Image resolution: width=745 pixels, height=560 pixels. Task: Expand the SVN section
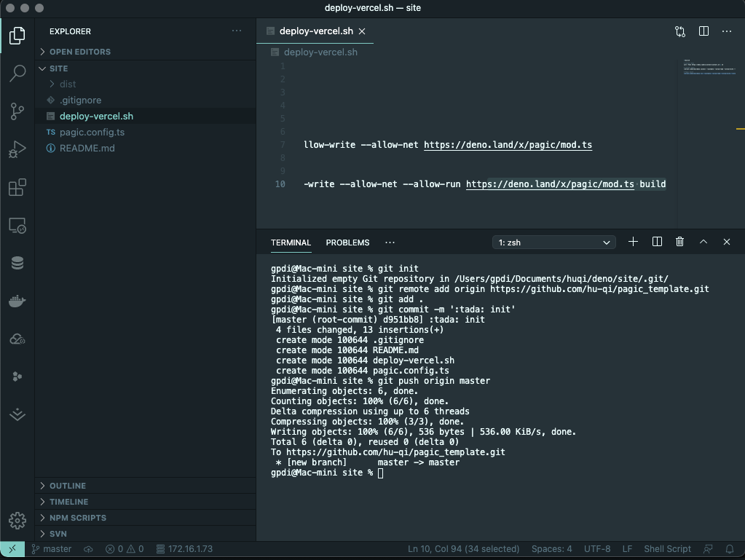coord(146,533)
